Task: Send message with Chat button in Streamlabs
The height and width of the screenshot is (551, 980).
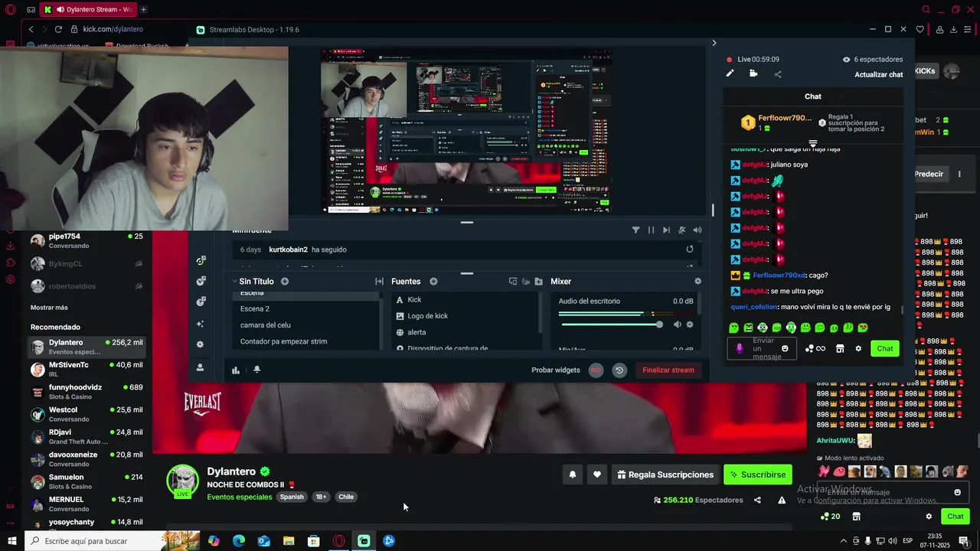Action: pos(885,349)
